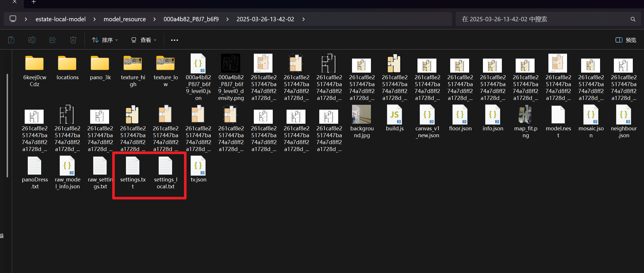The image size is (644, 273).
Task: Expand the chevron right after the PC icon
Action: pyautogui.click(x=26, y=19)
